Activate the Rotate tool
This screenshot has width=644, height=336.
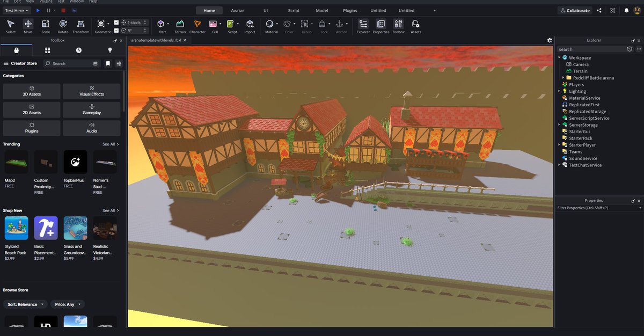[63, 26]
